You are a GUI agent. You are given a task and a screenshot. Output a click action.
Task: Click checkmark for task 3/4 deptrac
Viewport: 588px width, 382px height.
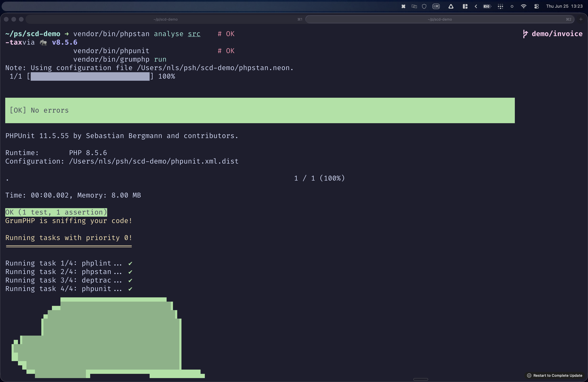131,280
